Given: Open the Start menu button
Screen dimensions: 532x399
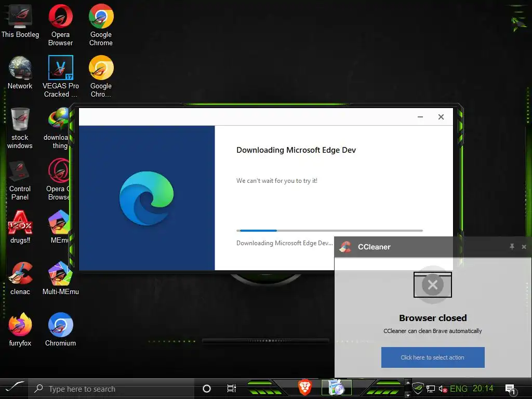Looking at the screenshot, I should tap(14, 388).
